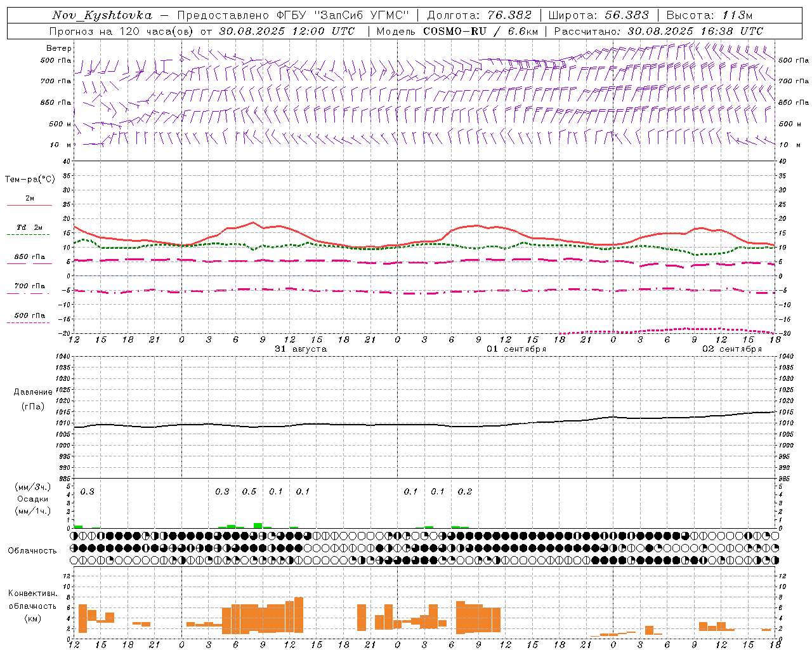Screen dimensions: 812x650
Task: Click the Осадки precipitation label
Action: click(x=33, y=499)
